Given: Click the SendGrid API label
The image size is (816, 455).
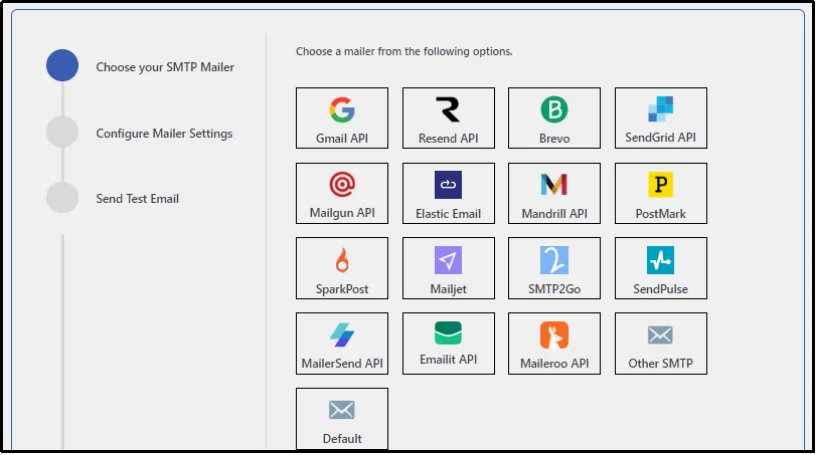Looking at the screenshot, I should tap(660, 137).
